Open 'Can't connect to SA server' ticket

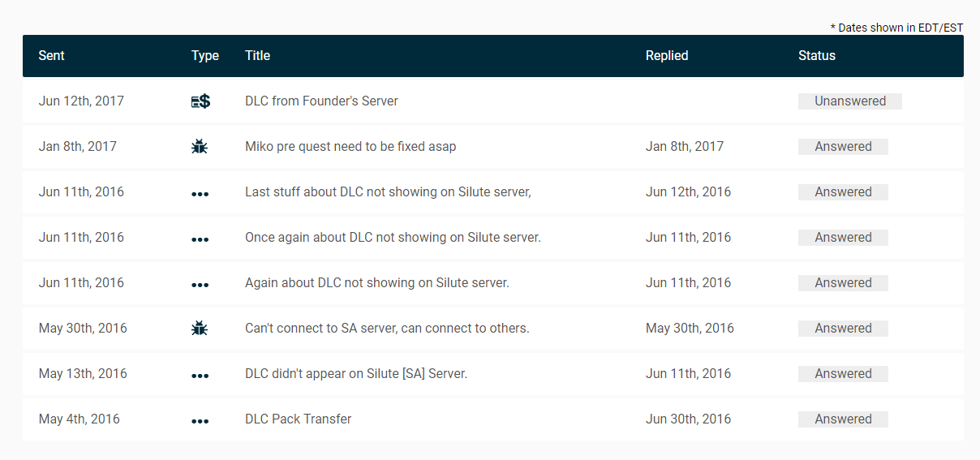point(387,329)
